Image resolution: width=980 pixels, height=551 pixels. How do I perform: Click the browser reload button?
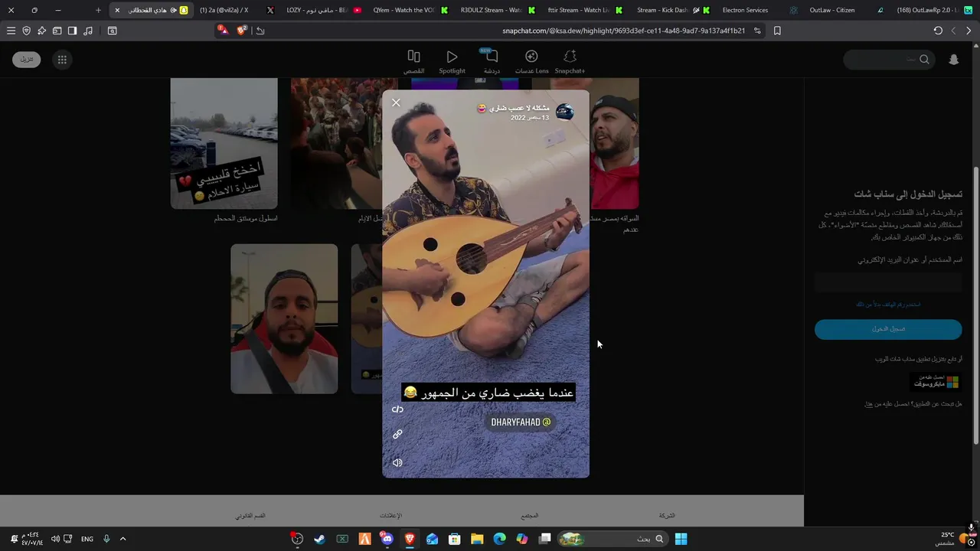click(x=938, y=31)
